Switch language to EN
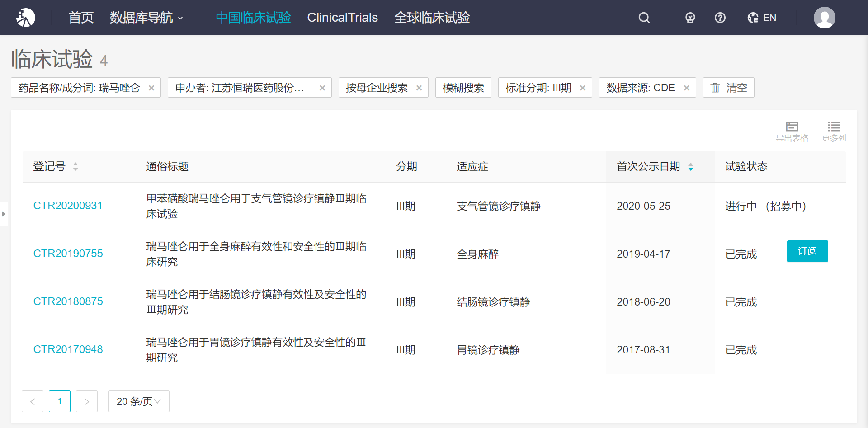 click(762, 18)
